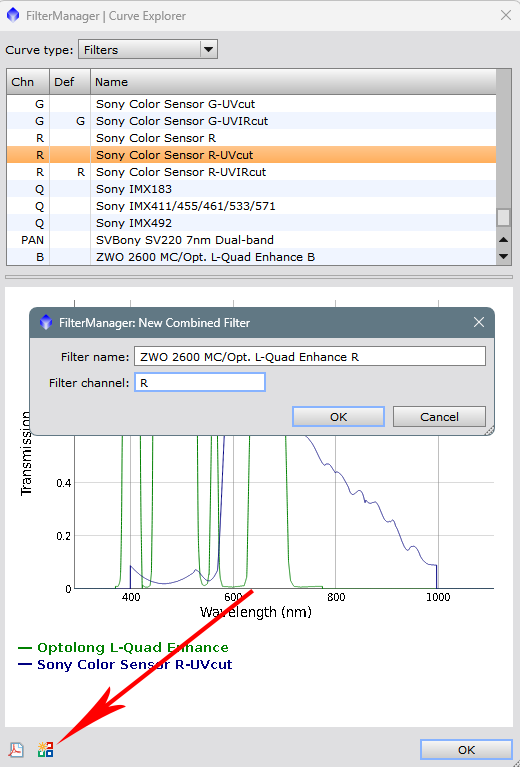Screen dimensions: 520x767
Task: Click the Def column header
Action: [x=70, y=82]
